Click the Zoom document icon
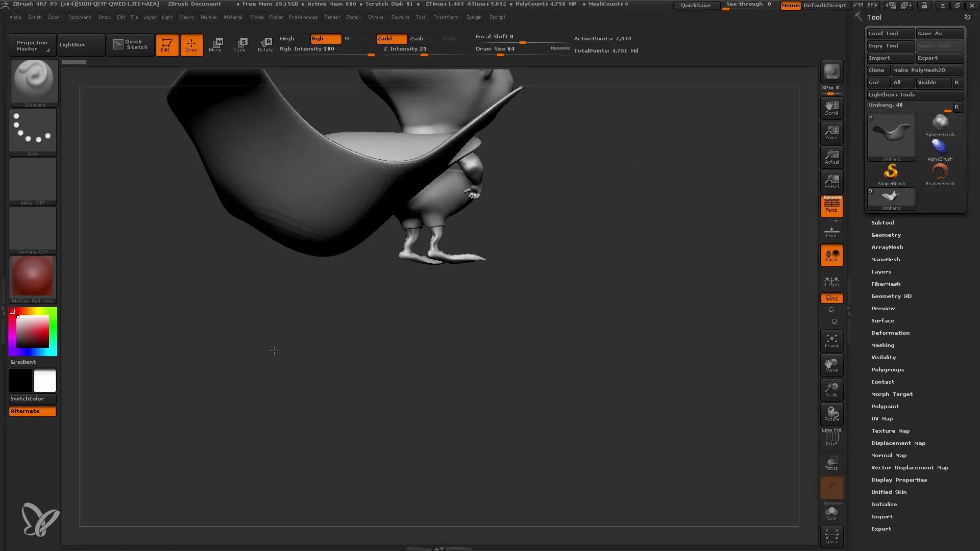This screenshot has width=980, height=551. pos(831,133)
